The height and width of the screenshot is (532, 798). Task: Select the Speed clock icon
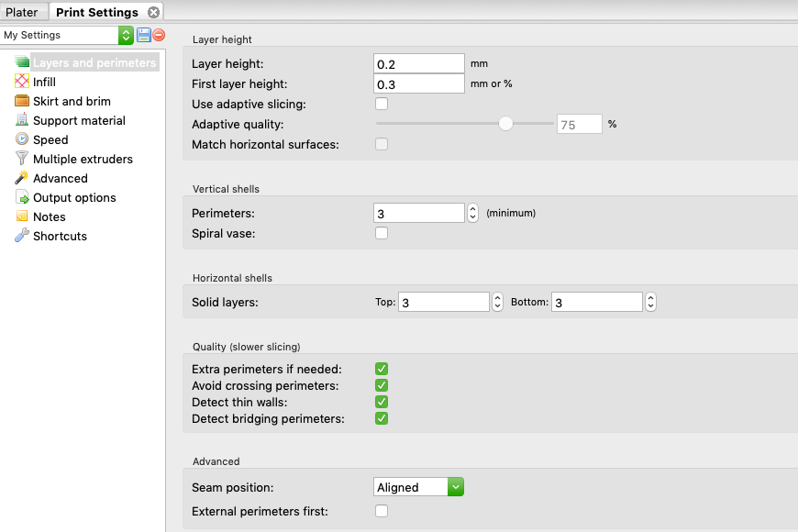[22, 139]
